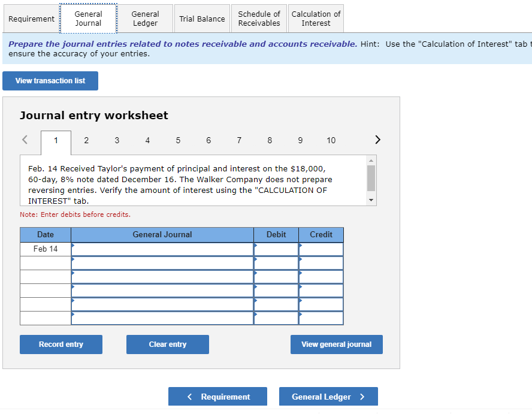Click Debit field in last journal row
The height and width of the screenshot is (414, 532).
click(276, 318)
